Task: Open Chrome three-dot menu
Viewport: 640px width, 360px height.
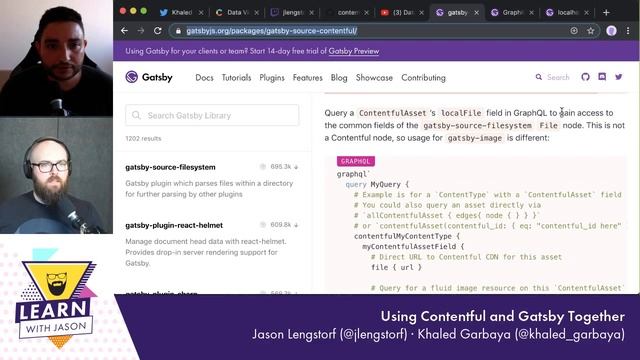Action: tap(628, 31)
